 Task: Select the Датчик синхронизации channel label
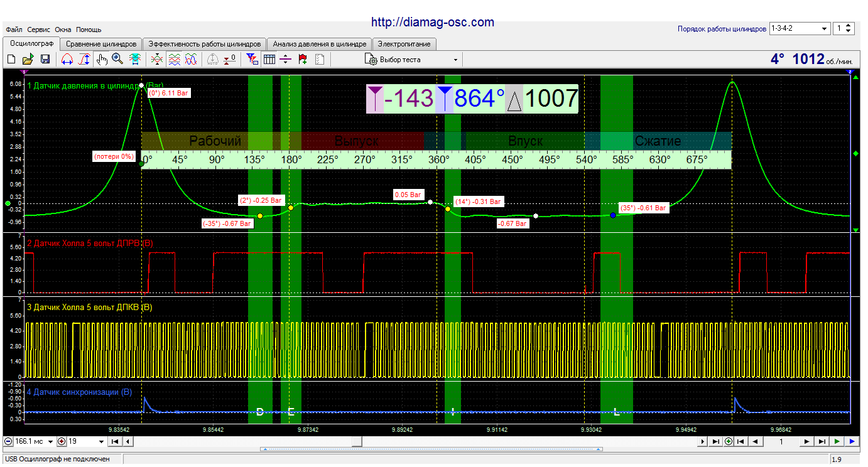pos(79,392)
